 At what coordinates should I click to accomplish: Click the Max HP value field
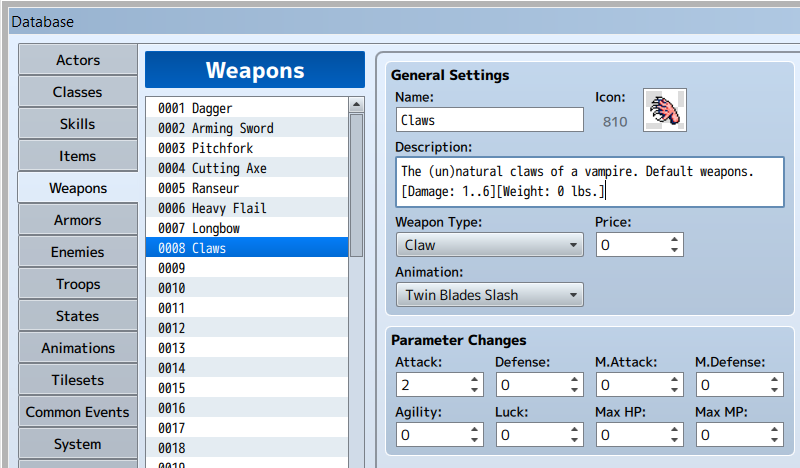632,435
